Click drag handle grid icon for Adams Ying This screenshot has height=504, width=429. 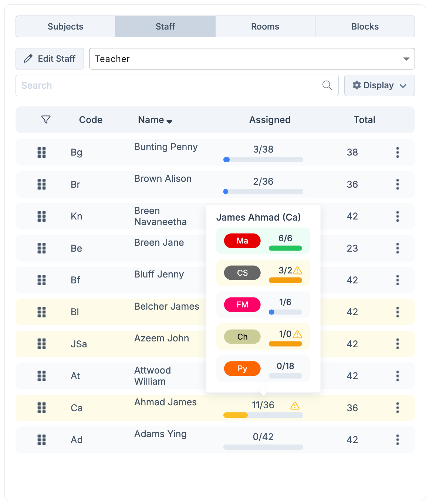[42, 440]
